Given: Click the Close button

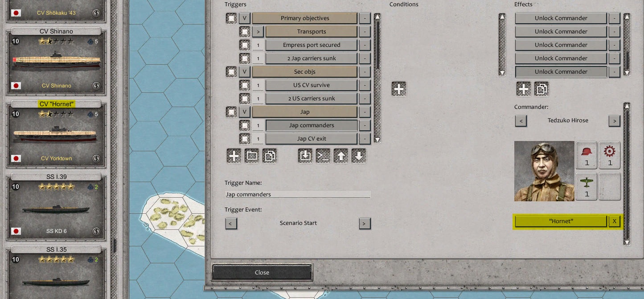Looking at the screenshot, I should click(262, 273).
